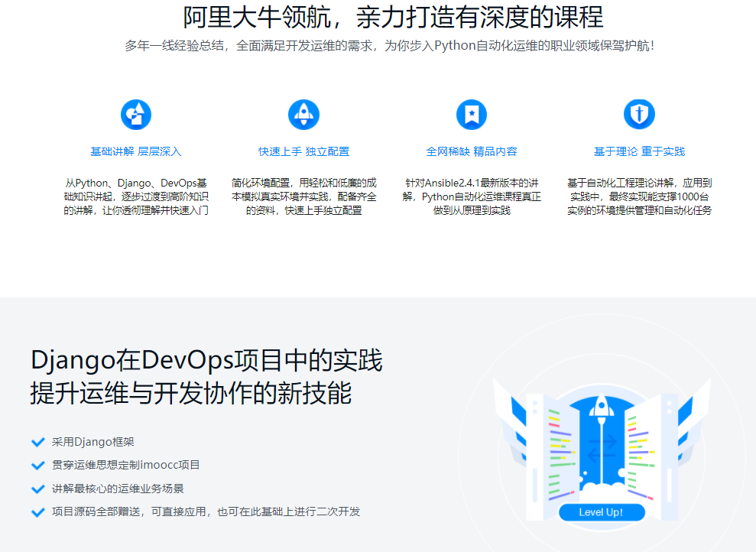Image resolution: width=756 pixels, height=552 pixels.
Task: Click the 提升运维与开发协作的新技能 heading line
Action: pos(191,394)
